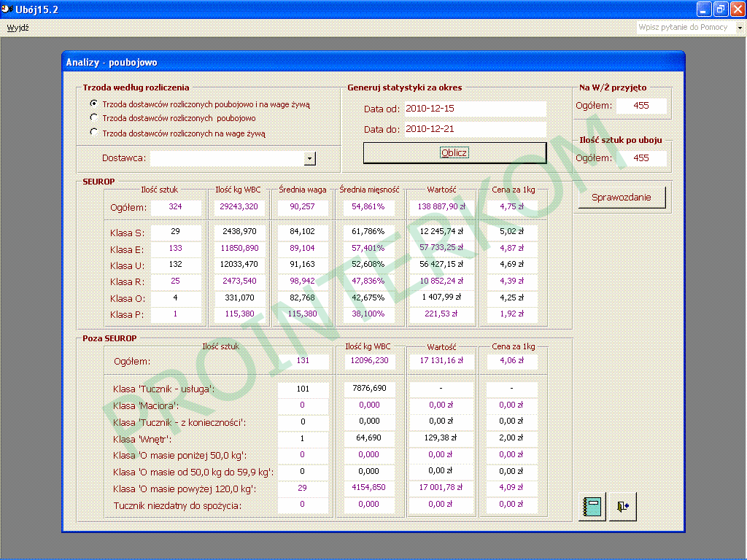Select poubojowo and live weight suppliers option
This screenshot has height=560, width=747.
(x=93, y=104)
